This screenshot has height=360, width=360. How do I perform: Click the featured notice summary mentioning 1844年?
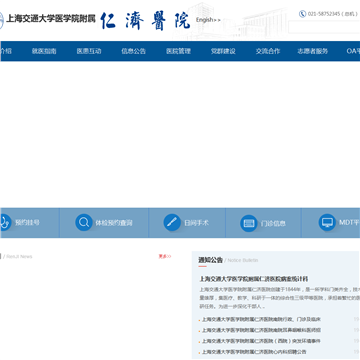pyautogui.click(x=280, y=298)
